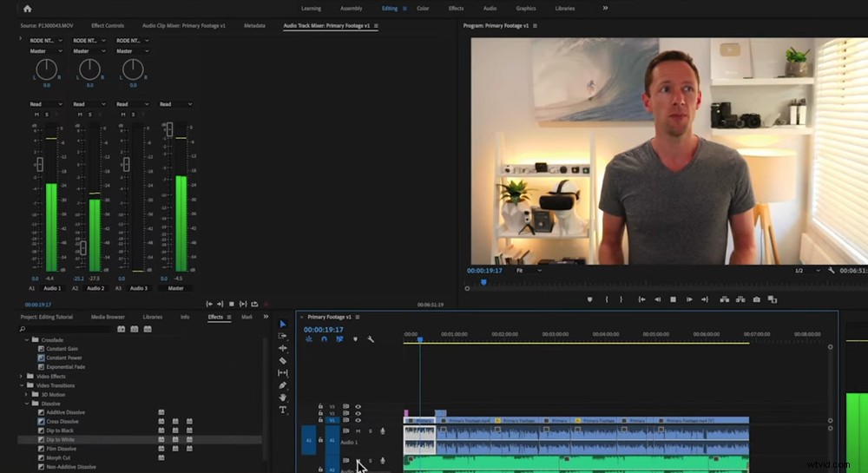Viewport: 868px width, 473px height.
Task: Select the Track Select Forward tool
Action: point(283,336)
